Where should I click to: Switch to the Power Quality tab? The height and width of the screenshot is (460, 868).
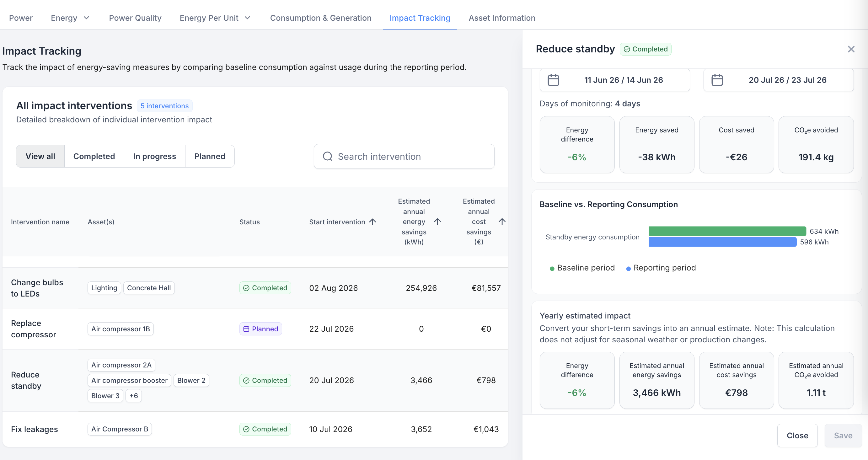(135, 18)
